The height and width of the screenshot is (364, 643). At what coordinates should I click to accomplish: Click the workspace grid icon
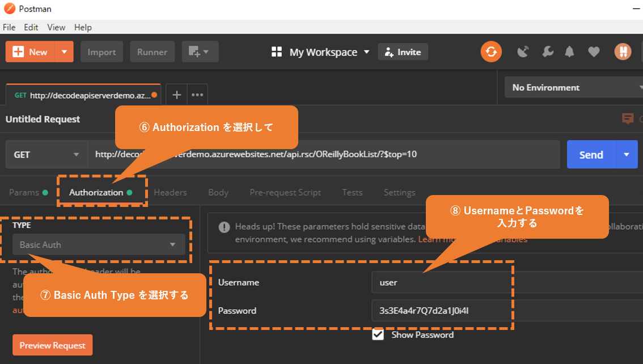[276, 52]
